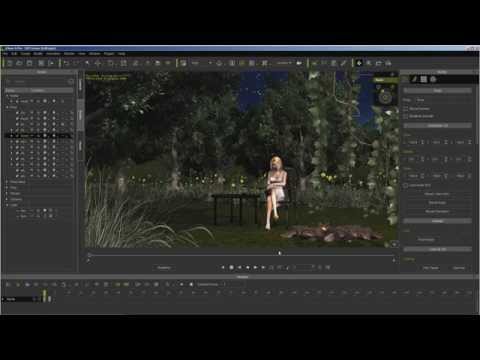Expand the Project track in the timeline
This screenshot has width=480, height=360.
4,299
